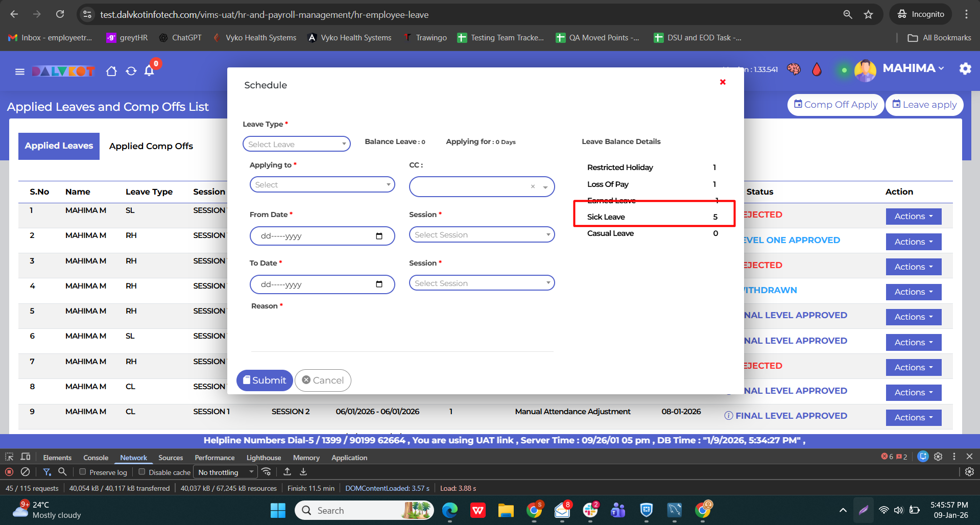Open the Applying to dropdown
The width and height of the screenshot is (980, 525).
(322, 184)
